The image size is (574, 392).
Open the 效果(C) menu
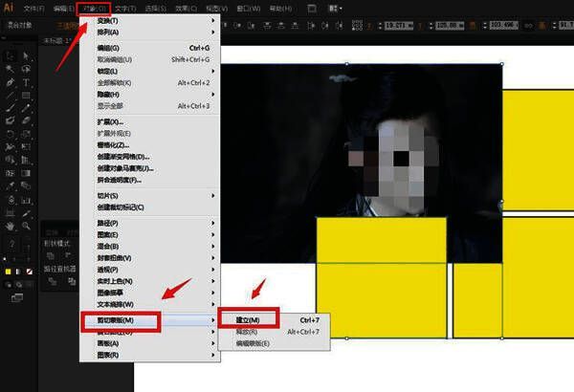(x=186, y=9)
